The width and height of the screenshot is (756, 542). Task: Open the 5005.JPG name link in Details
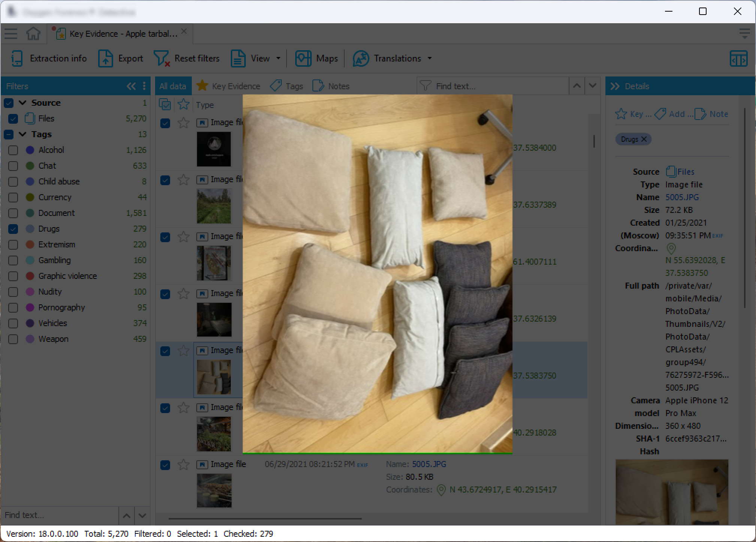(682, 197)
